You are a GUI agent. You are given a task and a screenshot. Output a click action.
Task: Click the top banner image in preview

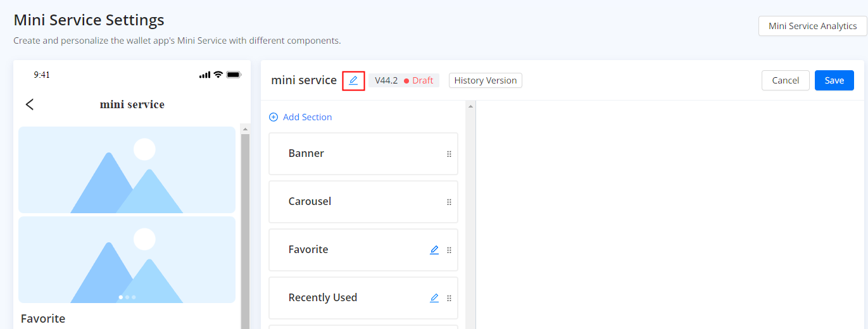[x=127, y=170]
